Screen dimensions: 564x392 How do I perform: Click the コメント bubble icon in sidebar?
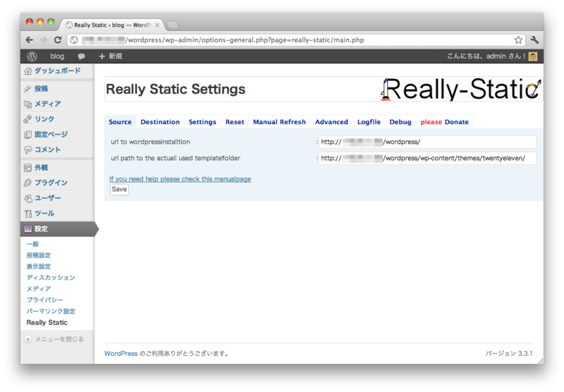(x=27, y=149)
